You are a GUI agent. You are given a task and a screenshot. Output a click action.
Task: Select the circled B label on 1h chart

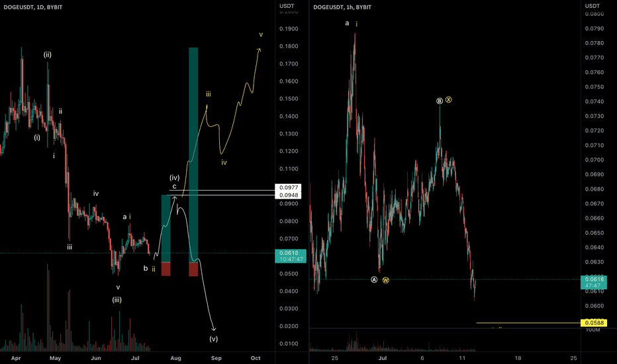pyautogui.click(x=440, y=101)
